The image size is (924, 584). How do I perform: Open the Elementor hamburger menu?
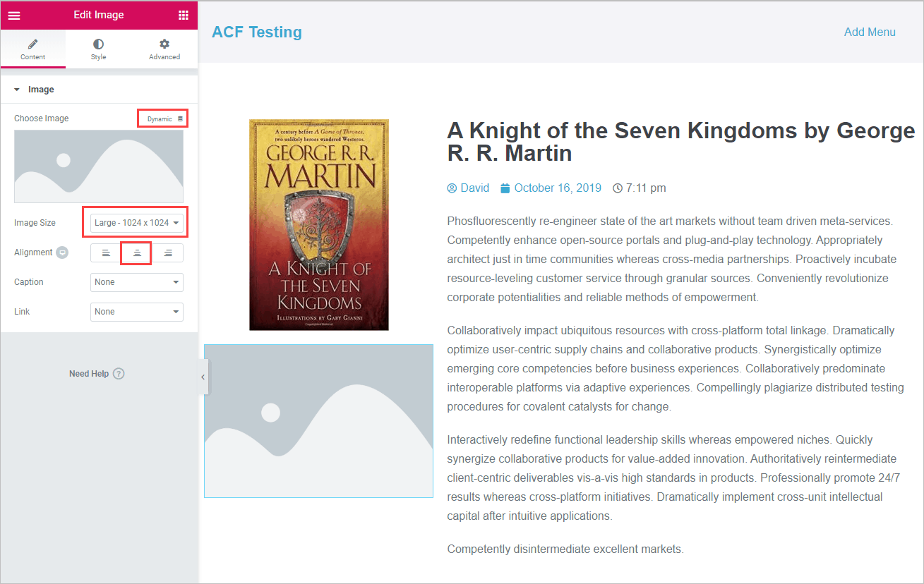click(14, 16)
